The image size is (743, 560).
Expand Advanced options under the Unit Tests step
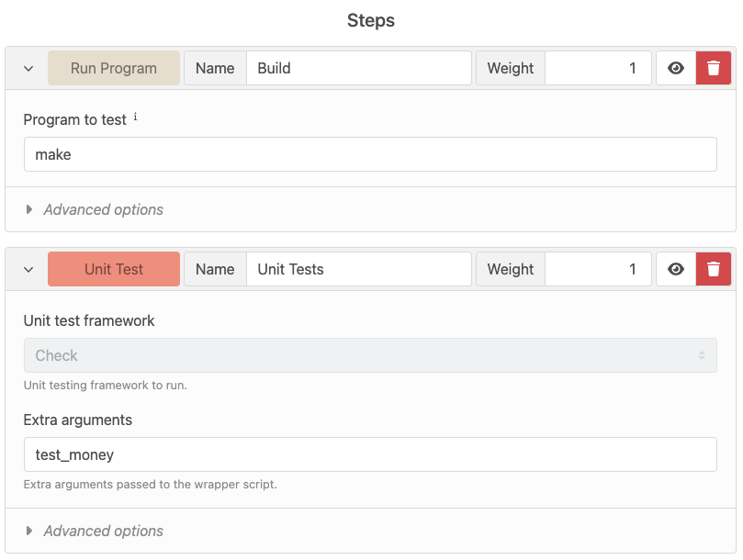click(x=103, y=531)
